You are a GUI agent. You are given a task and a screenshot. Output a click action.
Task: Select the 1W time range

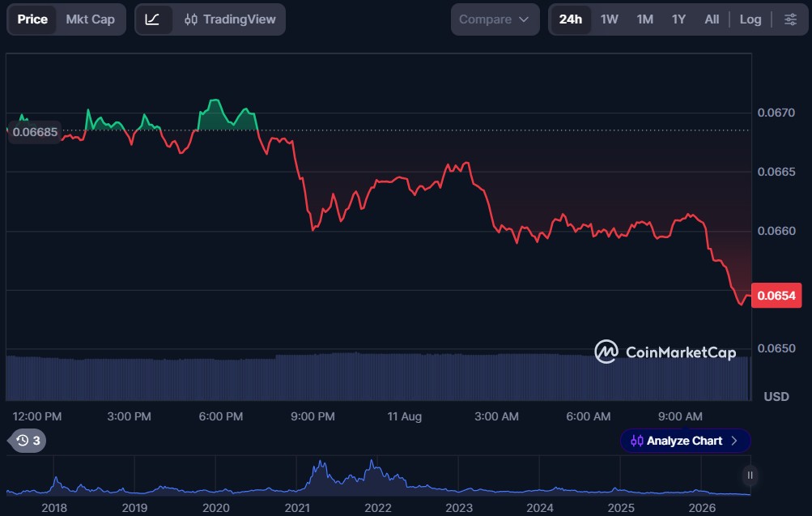point(609,19)
